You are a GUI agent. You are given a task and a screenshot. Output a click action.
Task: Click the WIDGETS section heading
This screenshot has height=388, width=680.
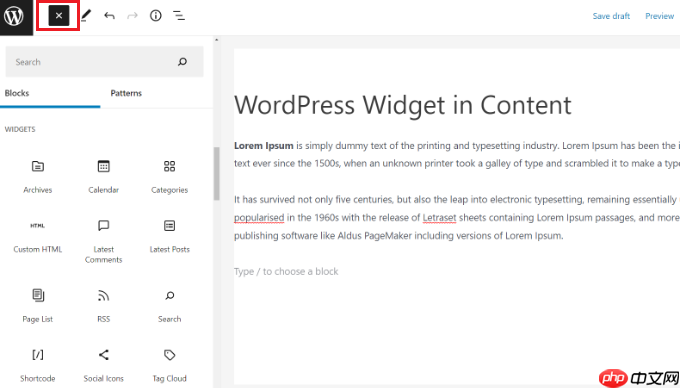click(x=20, y=129)
